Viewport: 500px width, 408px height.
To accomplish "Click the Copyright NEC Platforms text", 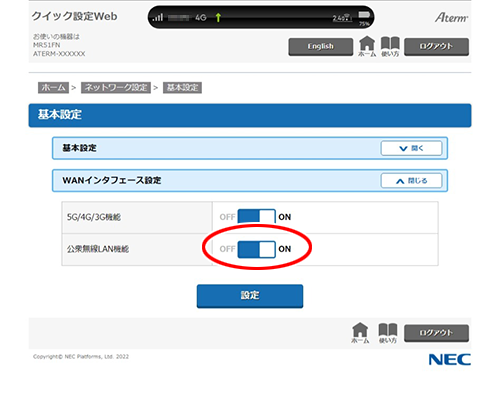I will (x=81, y=357).
